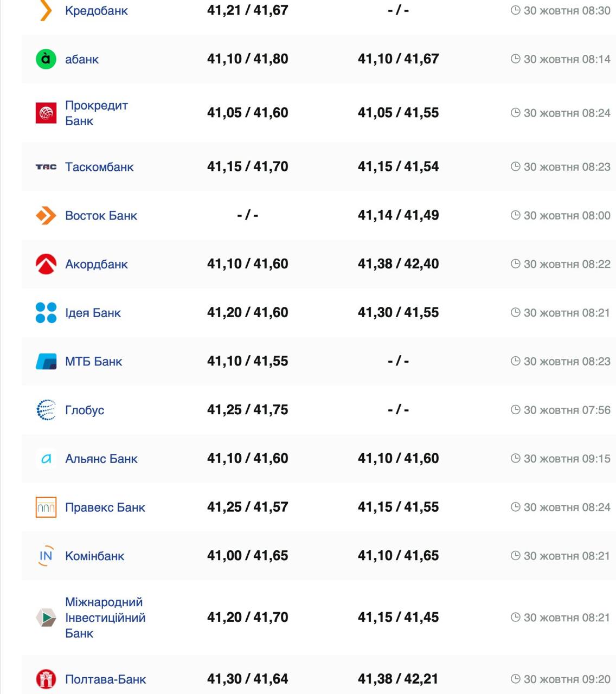Click the Правекс Банк arches logo
Screen dimensions: 616x694
click(46, 507)
